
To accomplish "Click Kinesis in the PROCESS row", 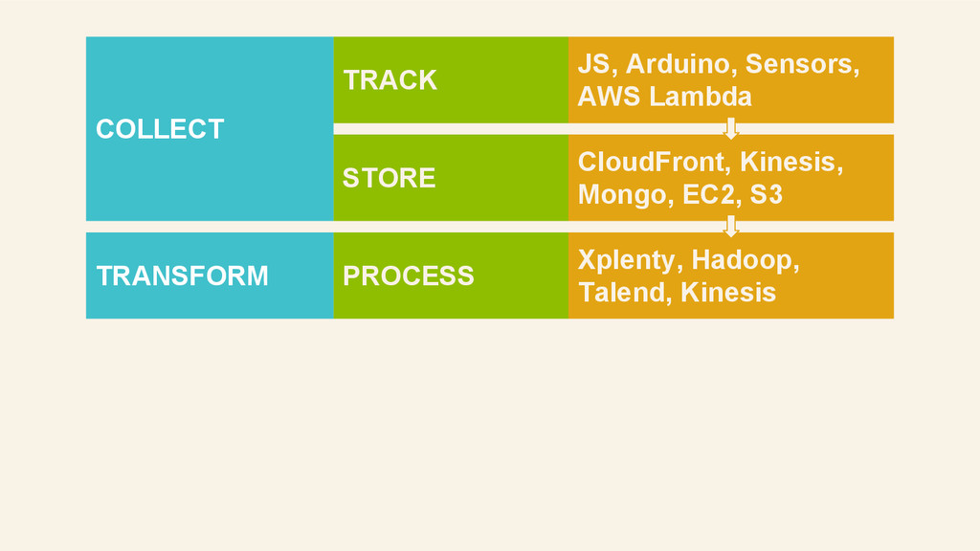I will pos(728,293).
